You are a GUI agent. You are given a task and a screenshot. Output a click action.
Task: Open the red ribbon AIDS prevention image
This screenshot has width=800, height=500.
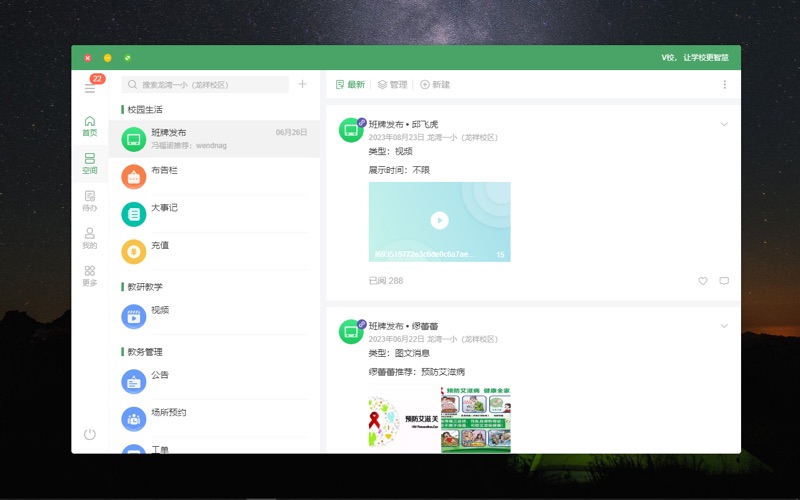(x=403, y=419)
